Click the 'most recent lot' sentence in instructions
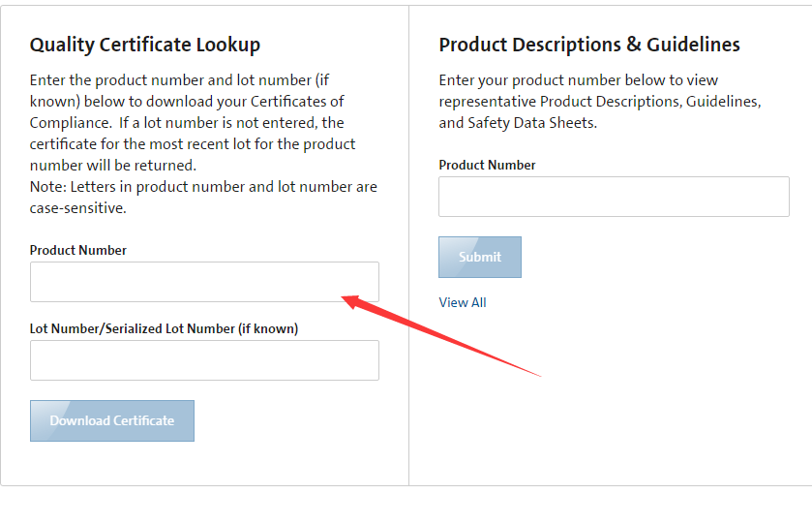 click(193, 144)
